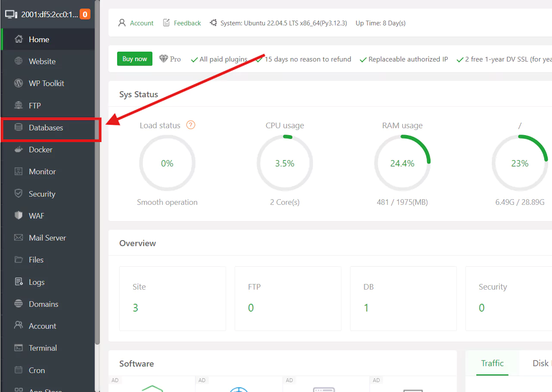Click 15 days no reason to refund text
This screenshot has height=392, width=552.
pos(308,59)
